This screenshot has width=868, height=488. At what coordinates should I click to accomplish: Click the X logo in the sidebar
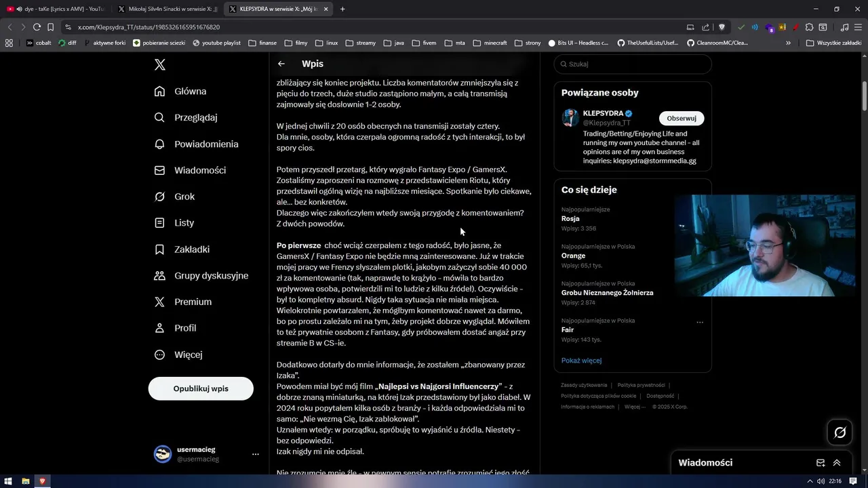click(x=159, y=65)
